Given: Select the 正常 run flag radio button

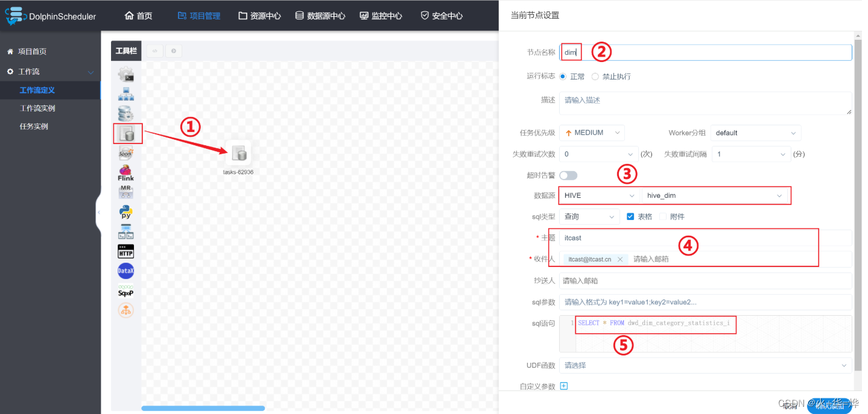Looking at the screenshot, I should click(563, 77).
